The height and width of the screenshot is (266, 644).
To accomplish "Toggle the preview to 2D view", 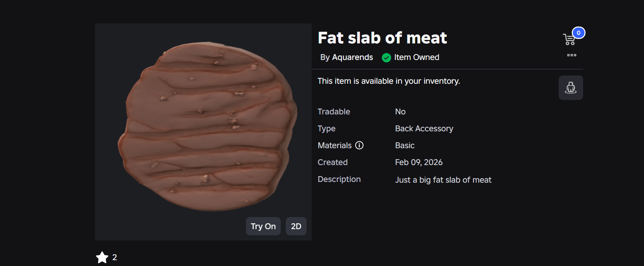I will [296, 226].
